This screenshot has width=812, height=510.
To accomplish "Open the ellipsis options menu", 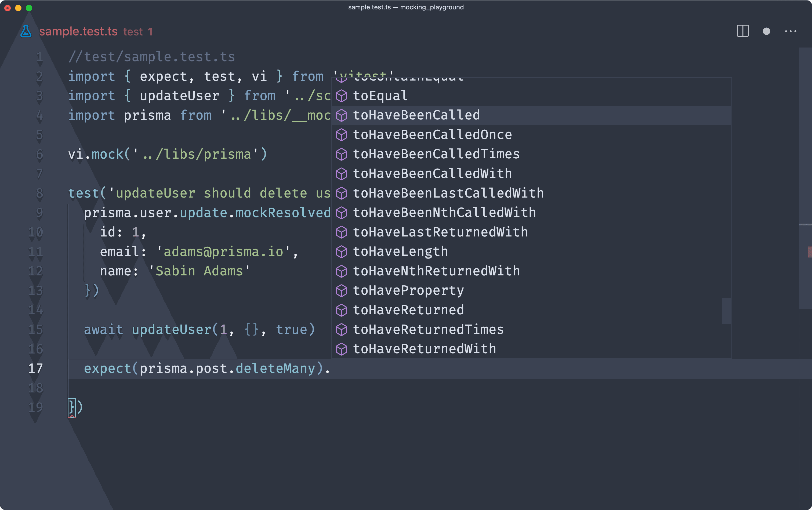I will coord(791,31).
